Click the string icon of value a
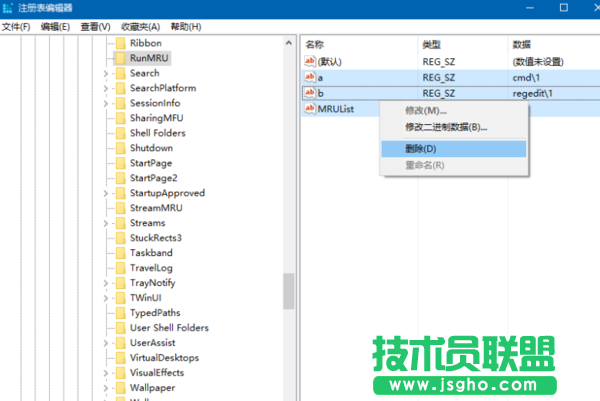 tap(310, 77)
